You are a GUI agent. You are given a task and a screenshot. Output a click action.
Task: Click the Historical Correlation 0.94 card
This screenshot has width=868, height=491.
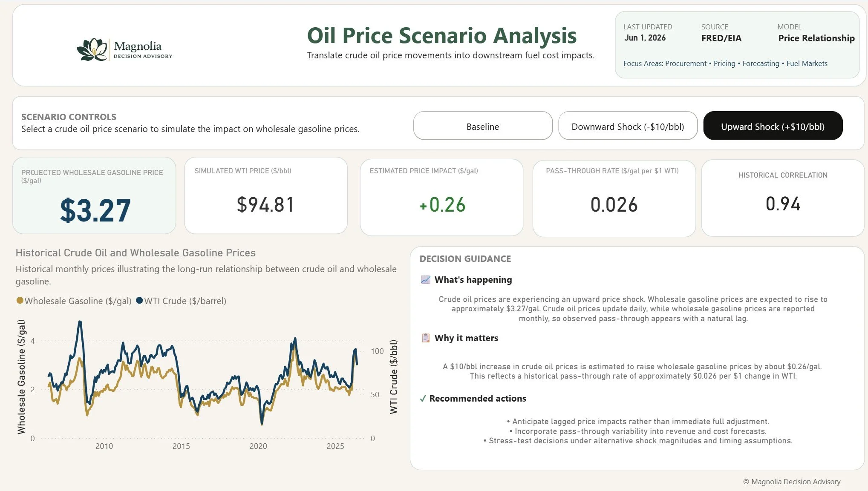(x=783, y=198)
